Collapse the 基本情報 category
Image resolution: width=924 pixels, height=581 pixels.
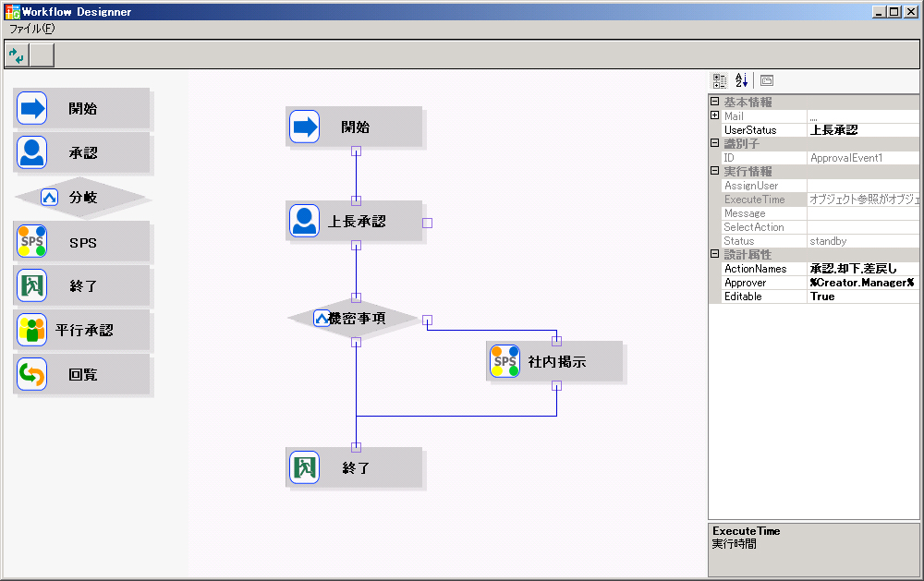714,103
